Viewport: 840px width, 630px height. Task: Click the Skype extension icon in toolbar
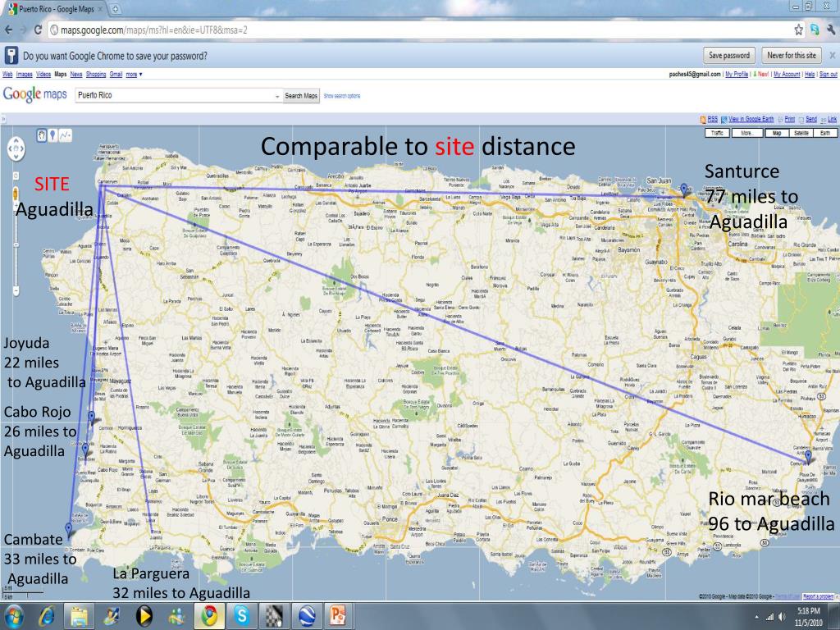(814, 30)
